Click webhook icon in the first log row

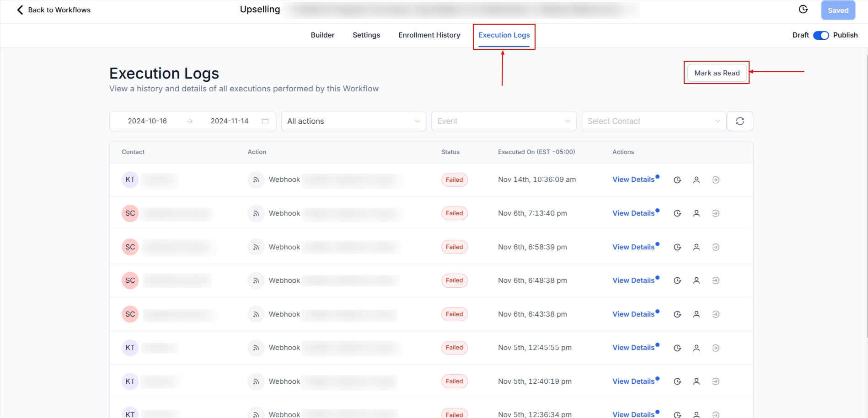256,180
